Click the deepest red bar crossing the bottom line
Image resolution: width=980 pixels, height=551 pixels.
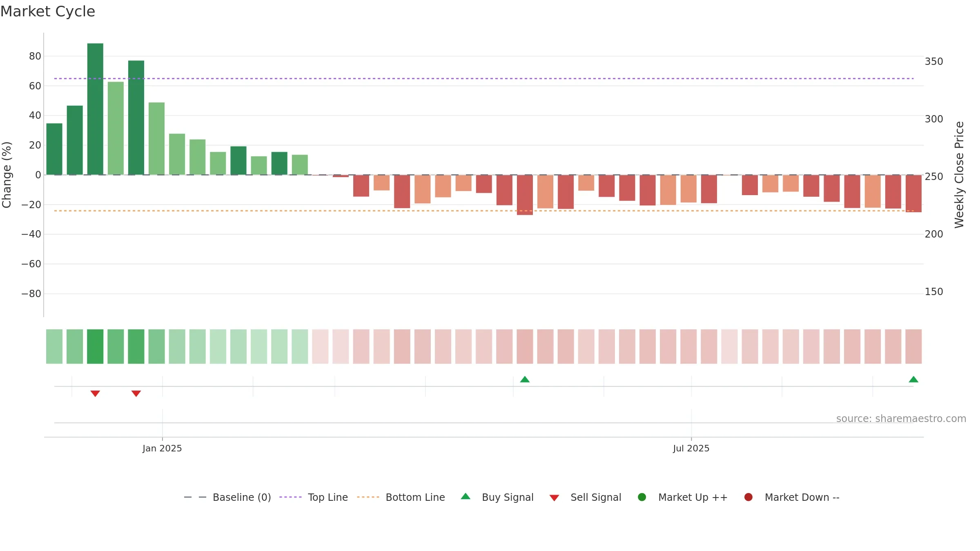tap(525, 195)
